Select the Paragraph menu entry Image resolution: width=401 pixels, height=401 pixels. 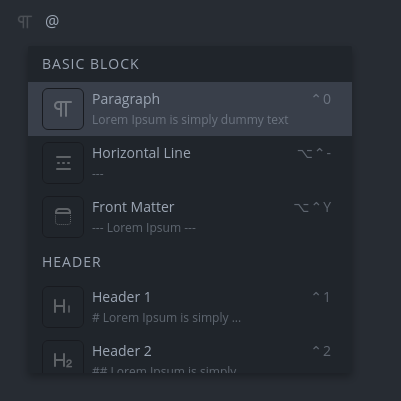[x=190, y=109]
